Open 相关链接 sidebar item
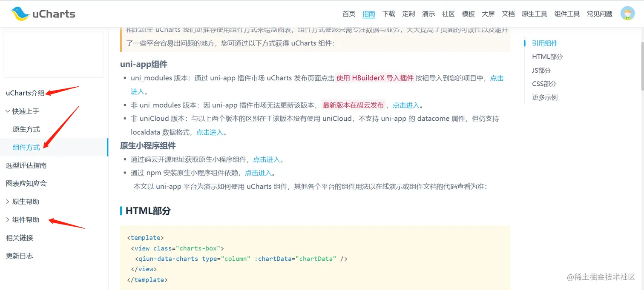The image size is (644, 290). 19,238
